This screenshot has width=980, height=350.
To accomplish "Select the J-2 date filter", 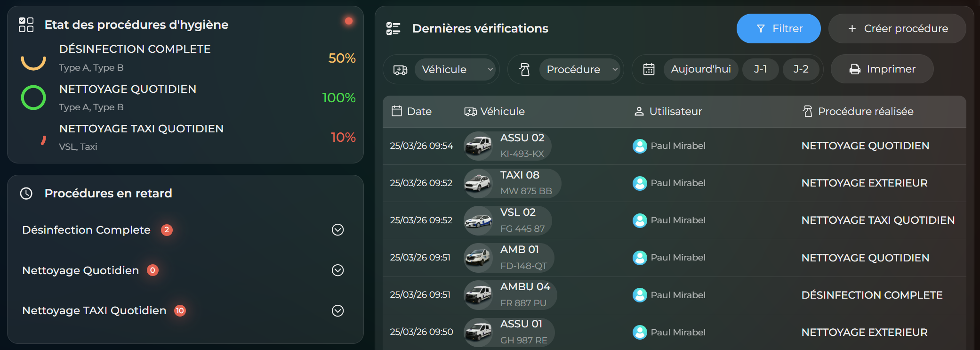I will 801,69.
